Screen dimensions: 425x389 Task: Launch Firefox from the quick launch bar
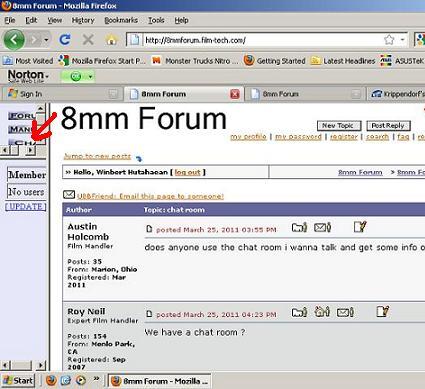51,380
